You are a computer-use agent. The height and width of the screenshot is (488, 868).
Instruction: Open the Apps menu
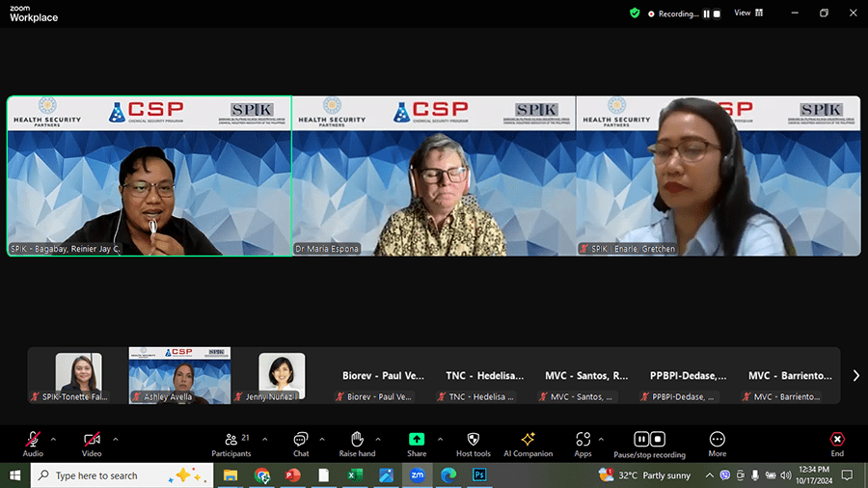pos(583,445)
